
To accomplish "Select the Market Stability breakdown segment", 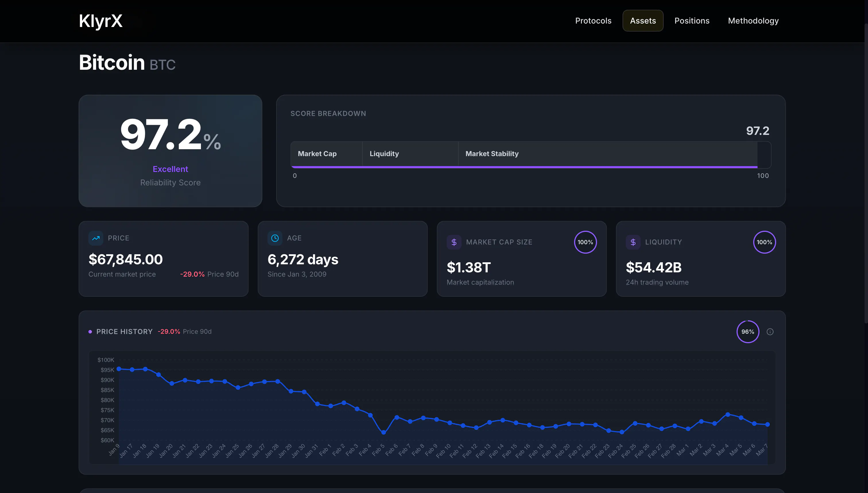I will click(x=608, y=154).
